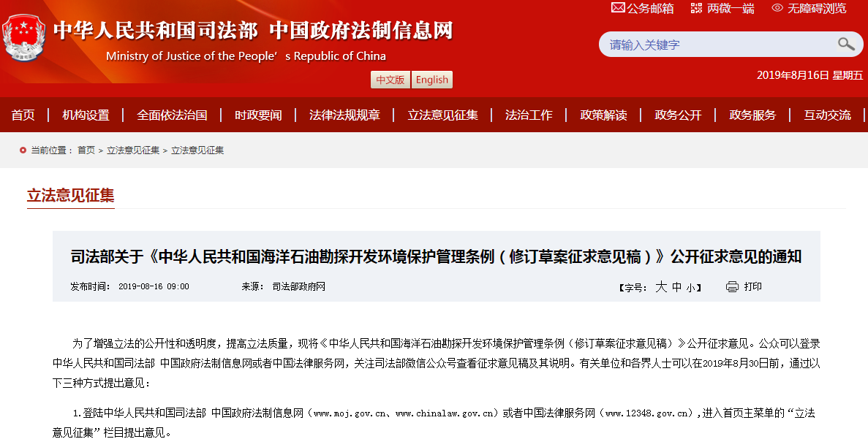Screen dimensions: 868x439
Task: Set font size to 中
Action: 677,287
